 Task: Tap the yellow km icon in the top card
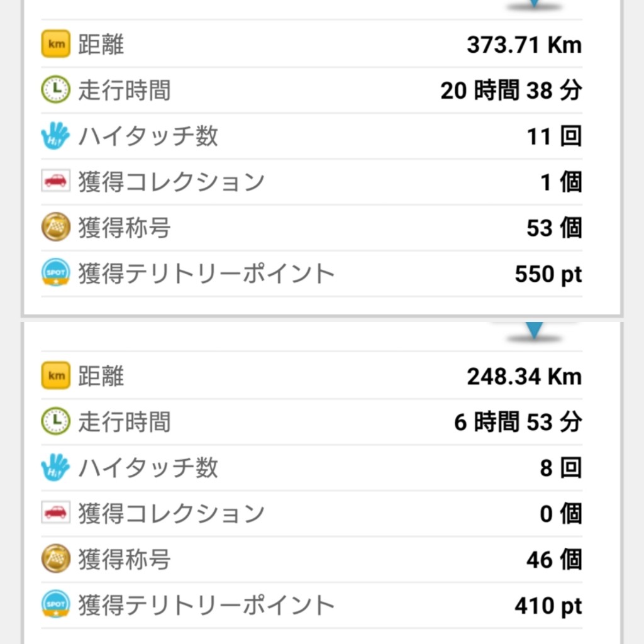(56, 43)
